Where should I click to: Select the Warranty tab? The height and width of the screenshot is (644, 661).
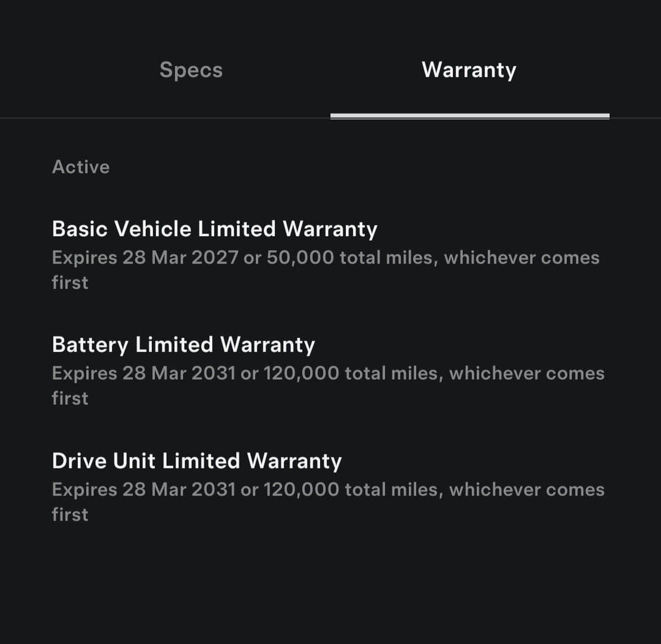pyautogui.click(x=469, y=70)
